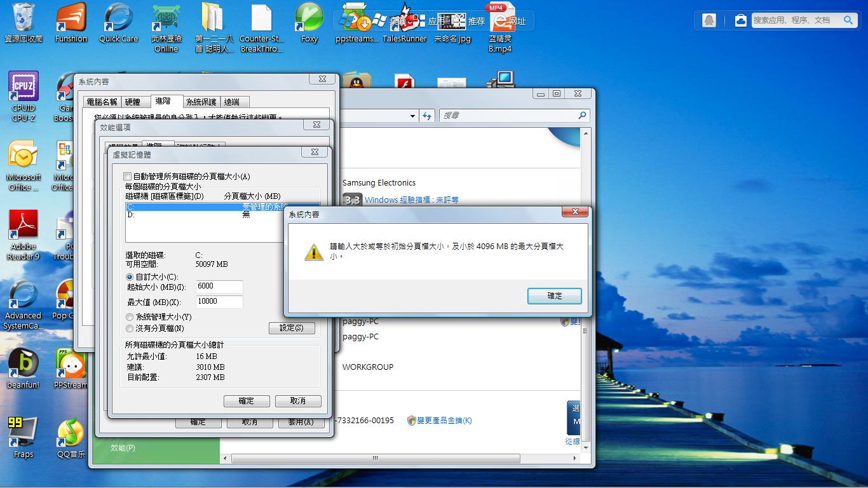The height and width of the screenshot is (488, 868).
Task: Click the refresh arrows button in the address bar
Action: 427,116
